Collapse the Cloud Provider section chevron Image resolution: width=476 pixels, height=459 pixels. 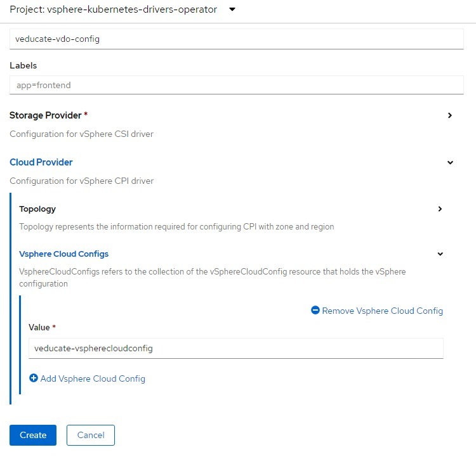point(450,162)
